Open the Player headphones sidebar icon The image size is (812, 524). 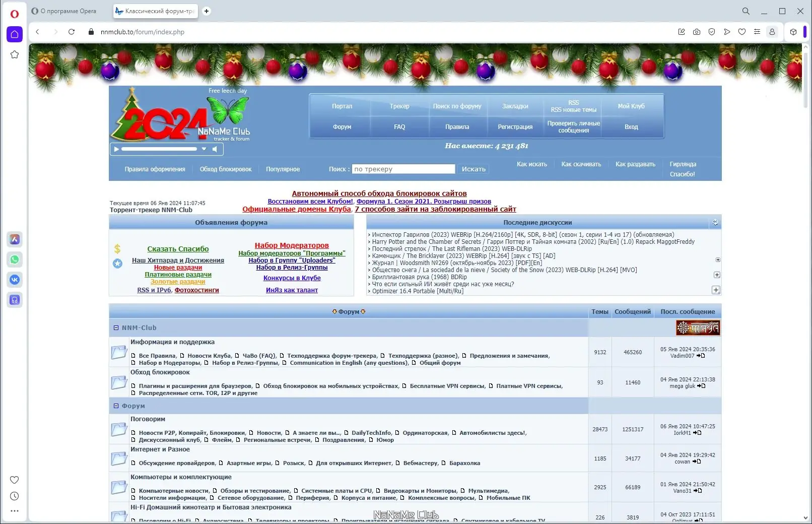tap(15, 300)
